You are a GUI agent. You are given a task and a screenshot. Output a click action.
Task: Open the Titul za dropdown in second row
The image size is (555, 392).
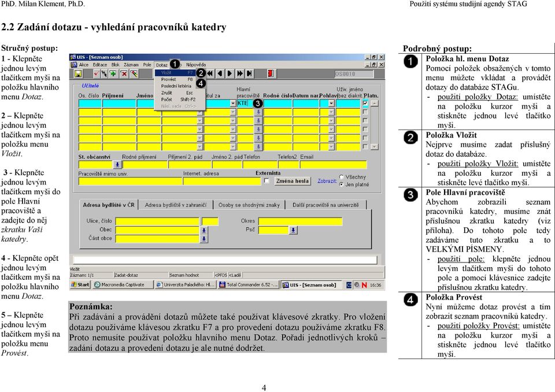232,112
